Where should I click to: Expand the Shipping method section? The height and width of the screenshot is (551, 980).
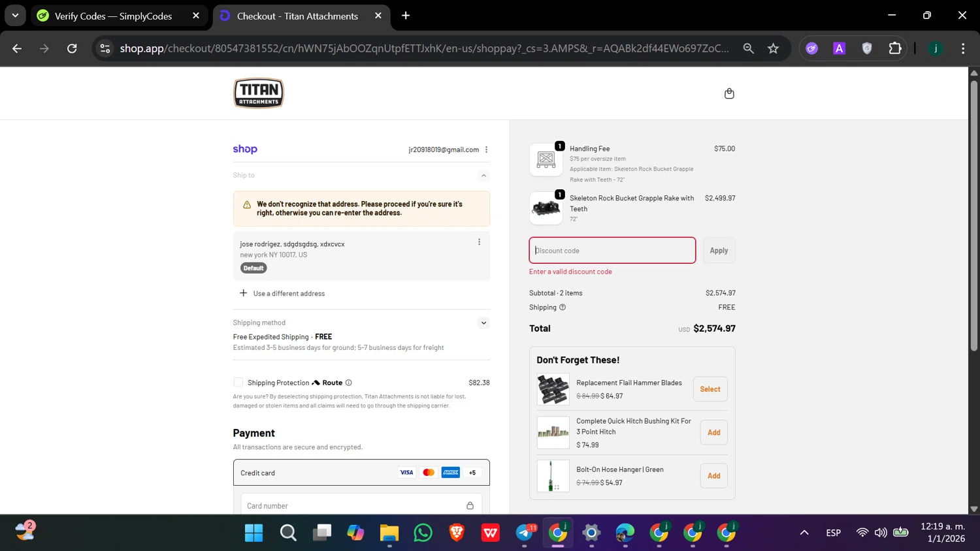click(483, 323)
